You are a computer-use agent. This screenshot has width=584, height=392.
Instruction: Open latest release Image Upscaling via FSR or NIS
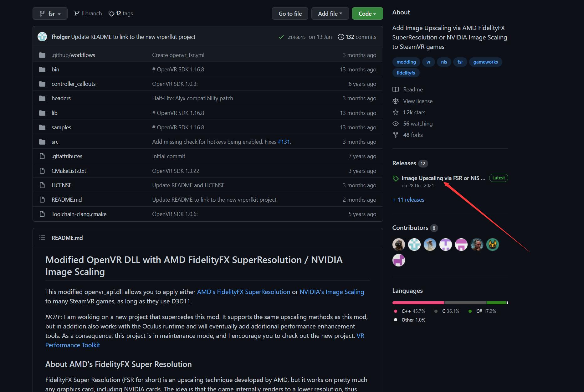pyautogui.click(x=443, y=178)
